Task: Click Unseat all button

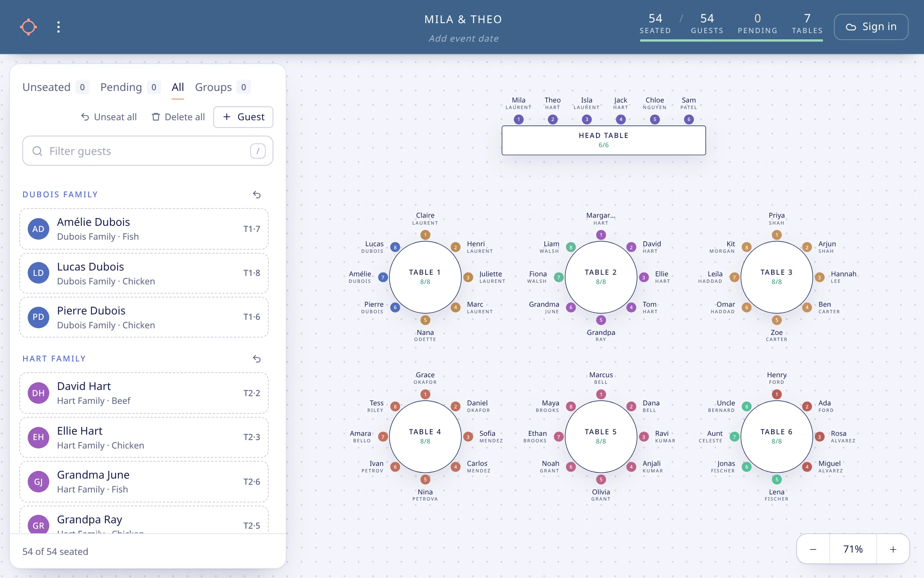Action: pyautogui.click(x=109, y=117)
